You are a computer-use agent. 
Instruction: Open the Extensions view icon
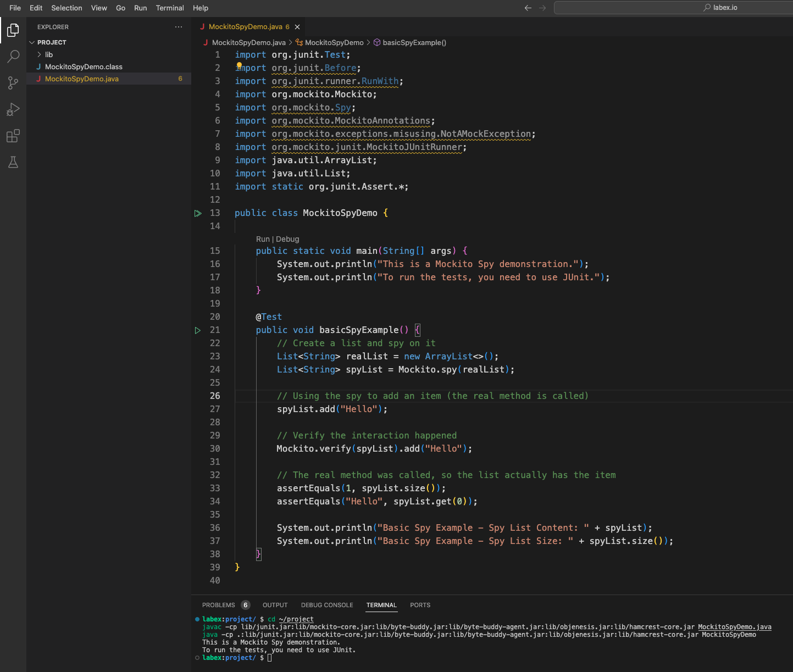pyautogui.click(x=13, y=136)
